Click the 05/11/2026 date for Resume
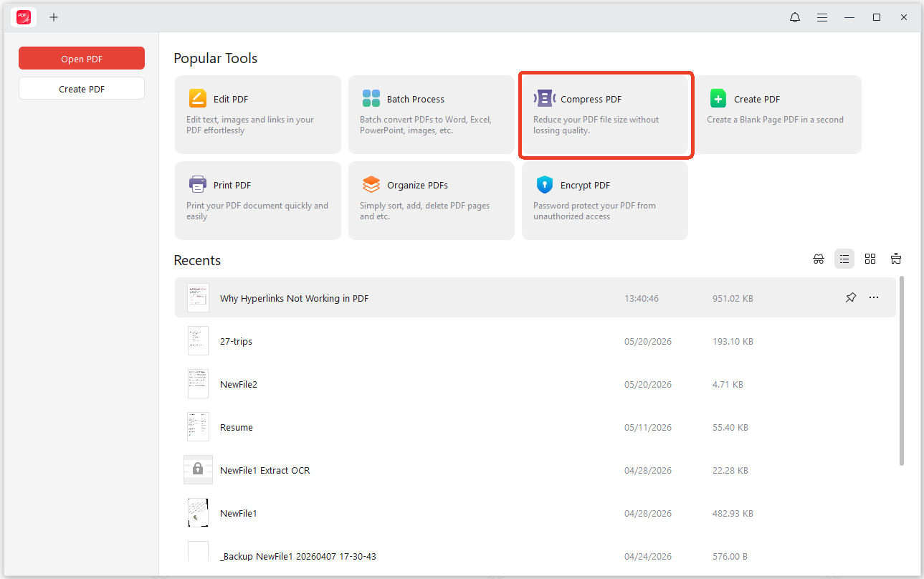This screenshot has height=579, width=924. 648,427
